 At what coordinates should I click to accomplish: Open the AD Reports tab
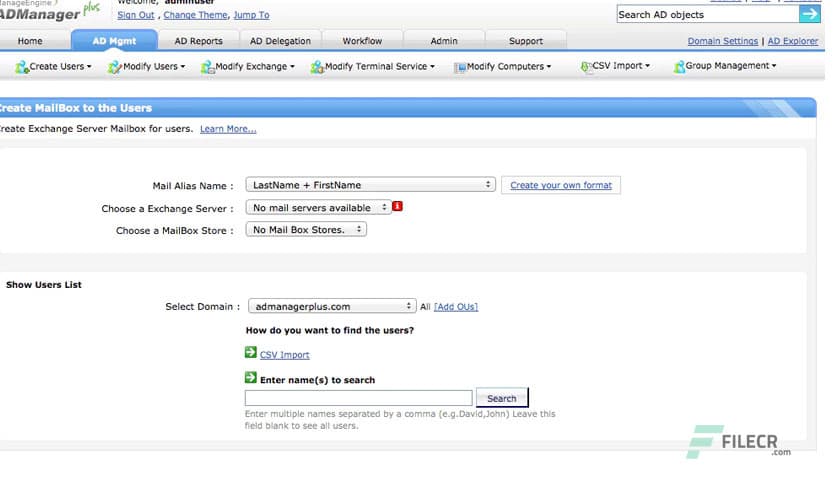tap(198, 41)
